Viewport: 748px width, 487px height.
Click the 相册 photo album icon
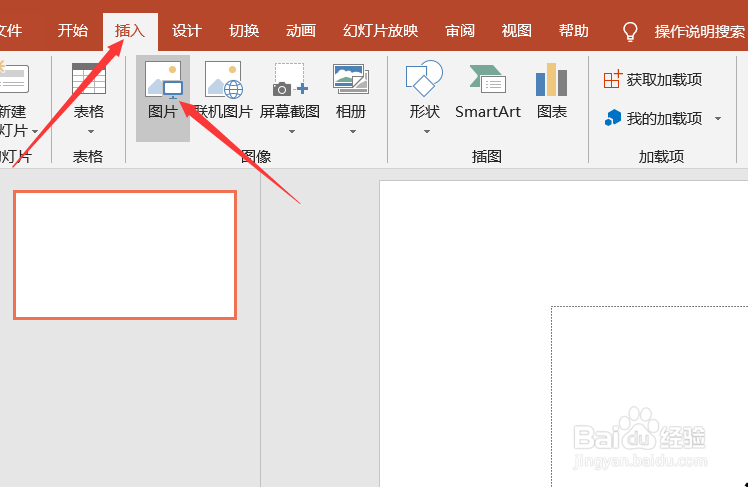coord(351,79)
